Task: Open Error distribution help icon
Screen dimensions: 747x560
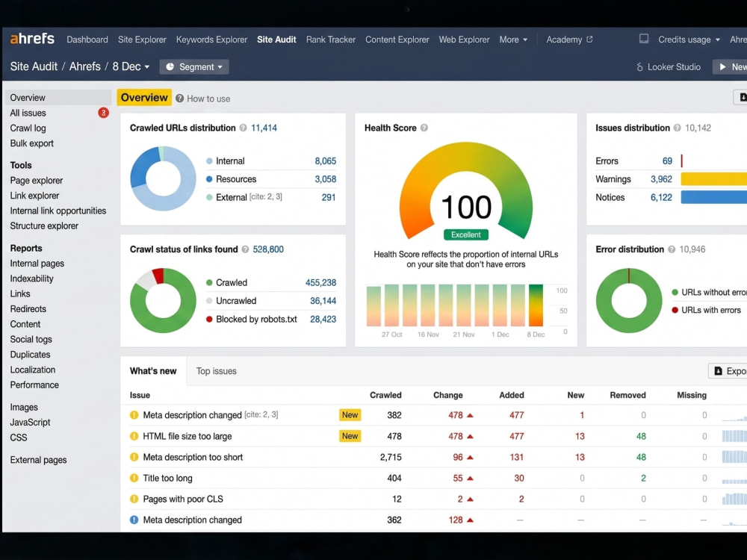Action: click(672, 249)
